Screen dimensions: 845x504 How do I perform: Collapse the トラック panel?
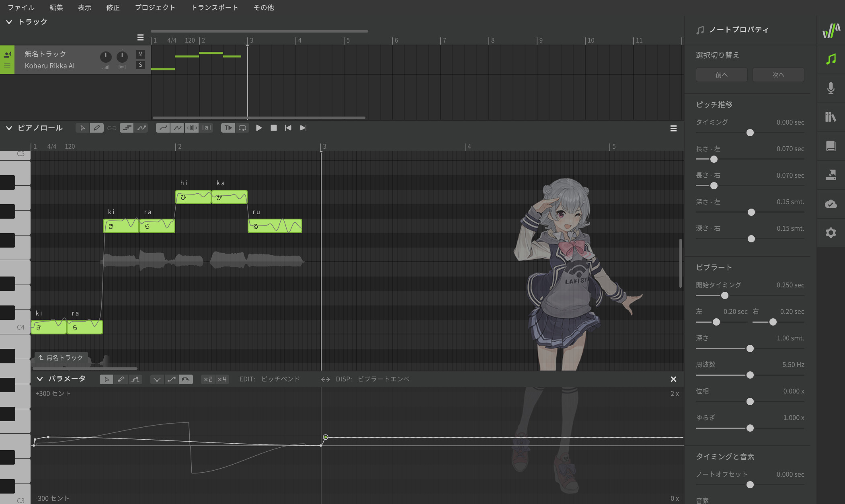[9, 22]
